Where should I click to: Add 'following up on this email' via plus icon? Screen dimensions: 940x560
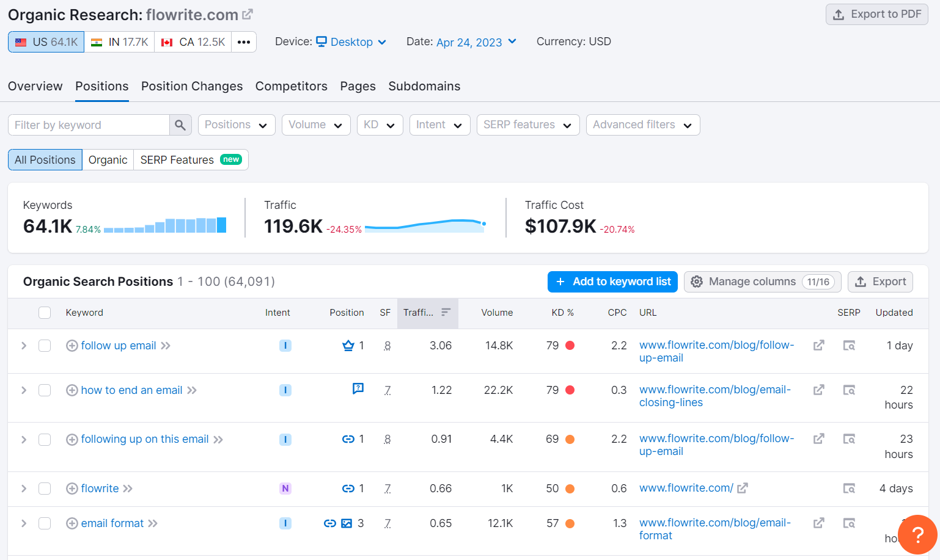click(72, 440)
